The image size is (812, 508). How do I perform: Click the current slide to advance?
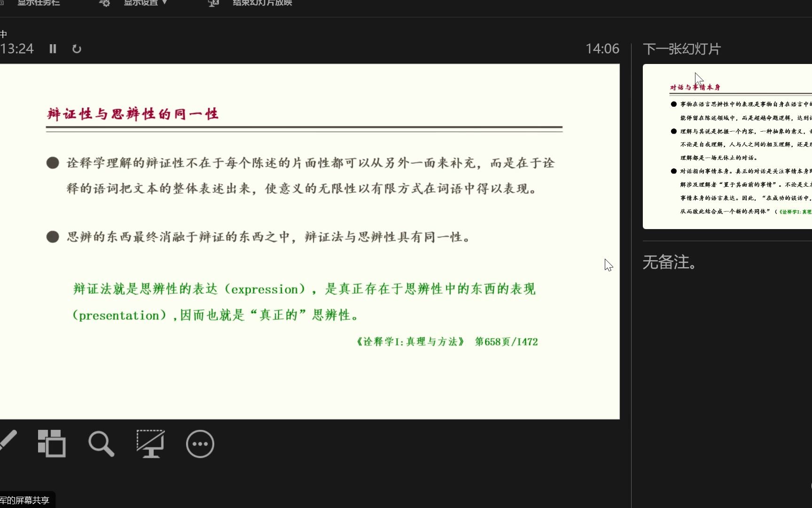(x=310, y=241)
